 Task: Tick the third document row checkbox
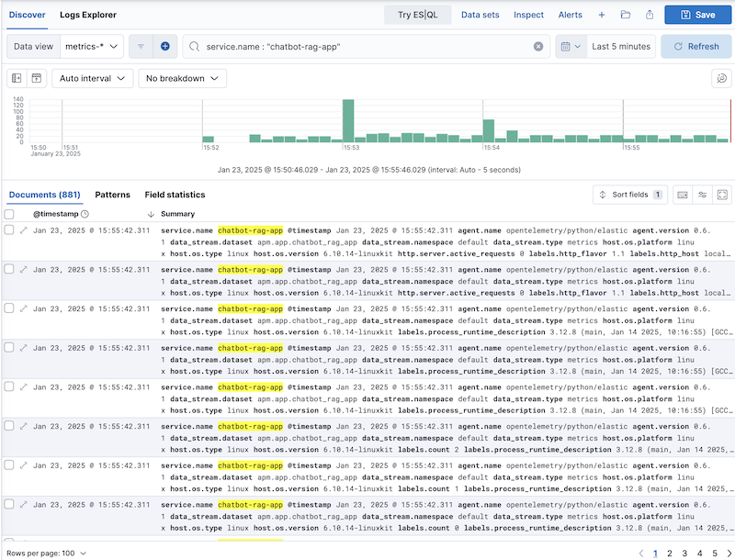coord(9,308)
